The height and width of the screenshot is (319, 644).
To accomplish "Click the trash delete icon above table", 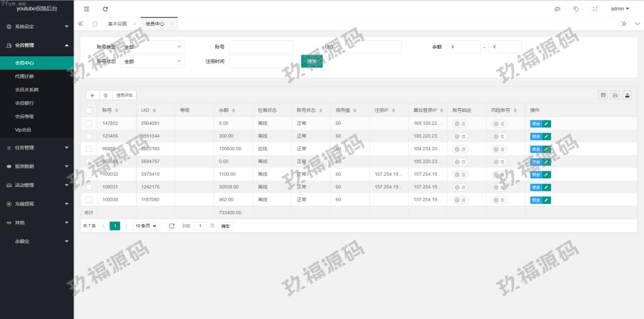I will (106, 95).
